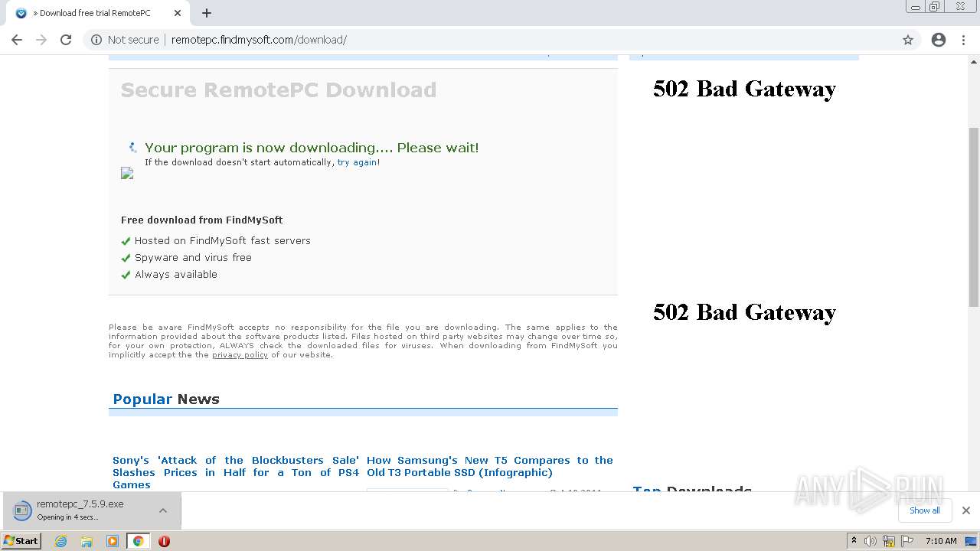Screen dimensions: 980x551
Task: Open a new tab with plus button
Action: (207, 13)
